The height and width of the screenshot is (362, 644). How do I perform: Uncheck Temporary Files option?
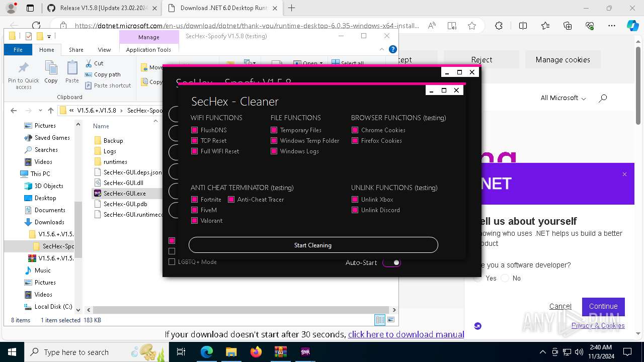[274, 130]
